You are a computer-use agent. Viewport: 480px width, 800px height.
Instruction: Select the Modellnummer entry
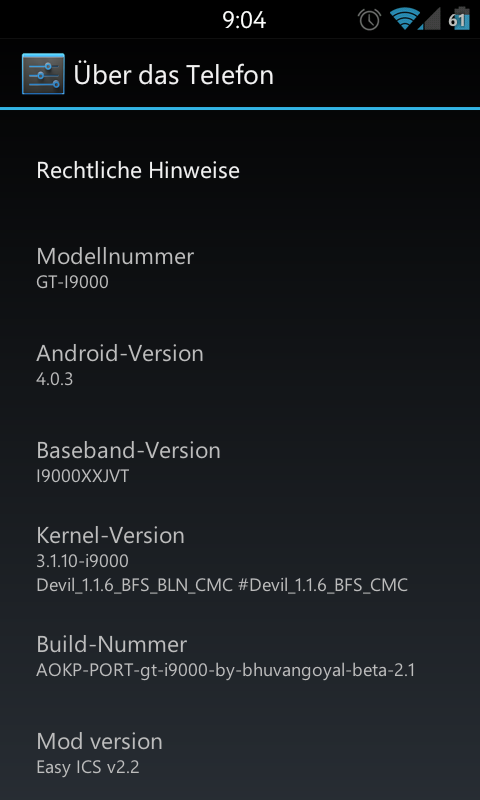(240, 267)
